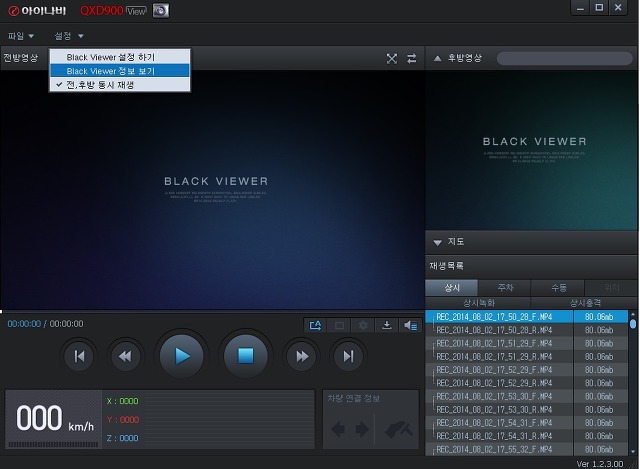
Task: Expand the 지도 map section
Action: point(437,242)
